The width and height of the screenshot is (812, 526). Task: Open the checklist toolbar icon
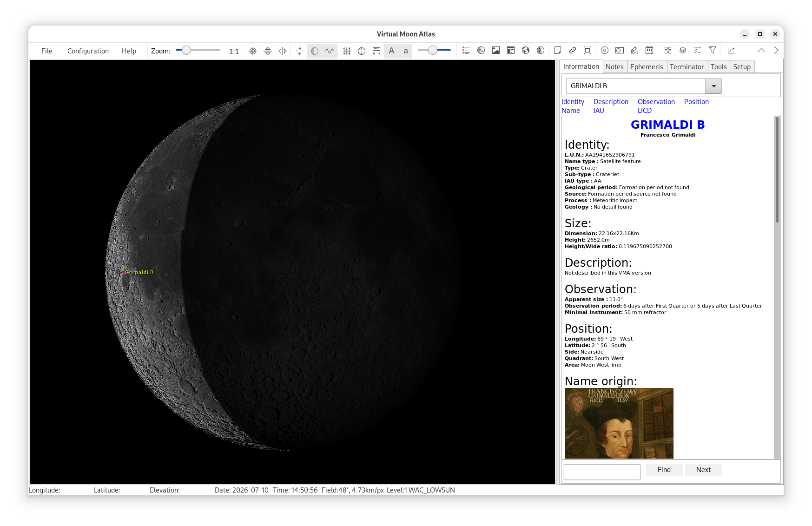tap(698, 51)
